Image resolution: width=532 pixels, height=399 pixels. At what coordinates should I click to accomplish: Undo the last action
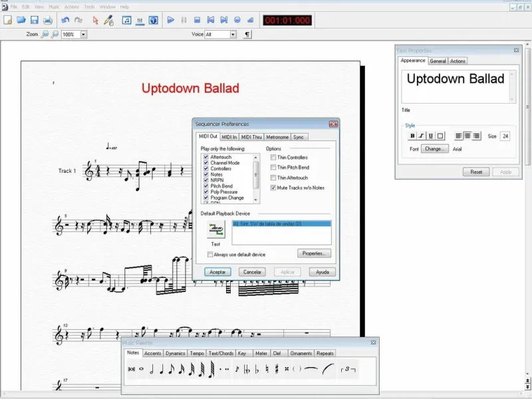pyautogui.click(x=65, y=20)
